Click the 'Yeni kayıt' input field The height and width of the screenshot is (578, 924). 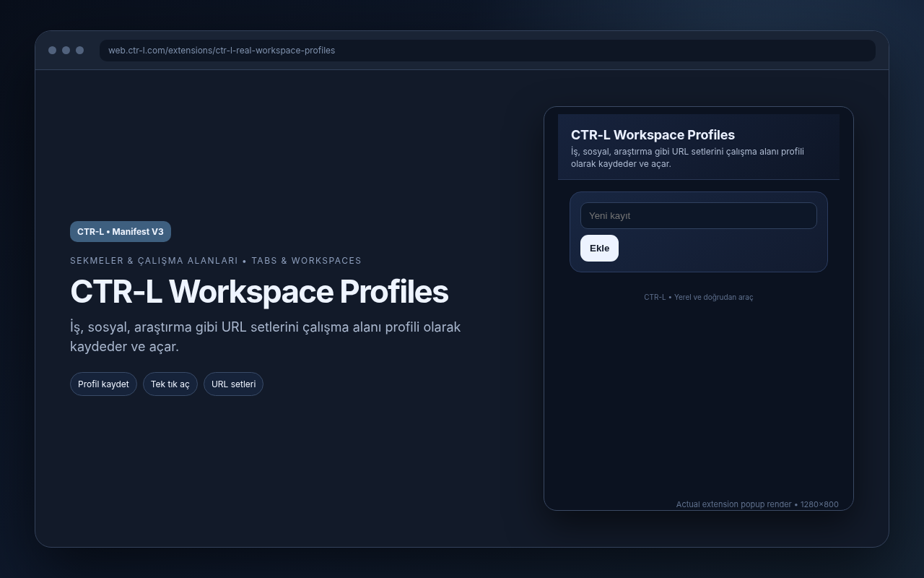(698, 215)
